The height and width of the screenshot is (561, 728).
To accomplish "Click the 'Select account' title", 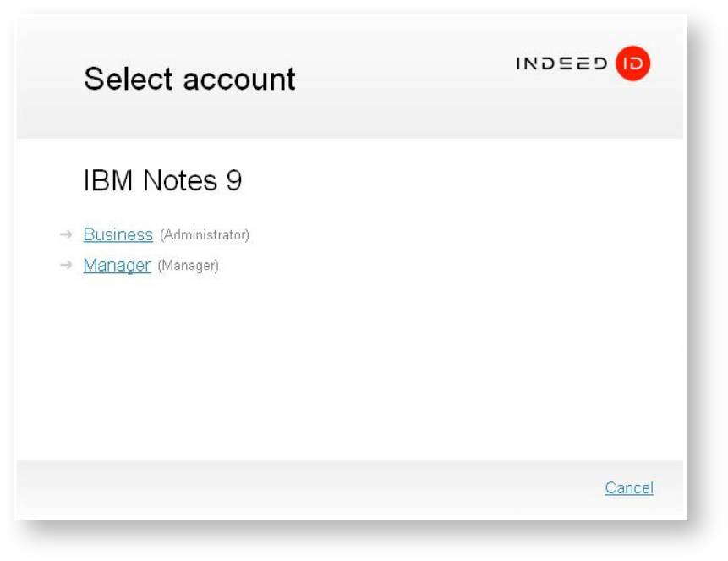I will click(189, 79).
